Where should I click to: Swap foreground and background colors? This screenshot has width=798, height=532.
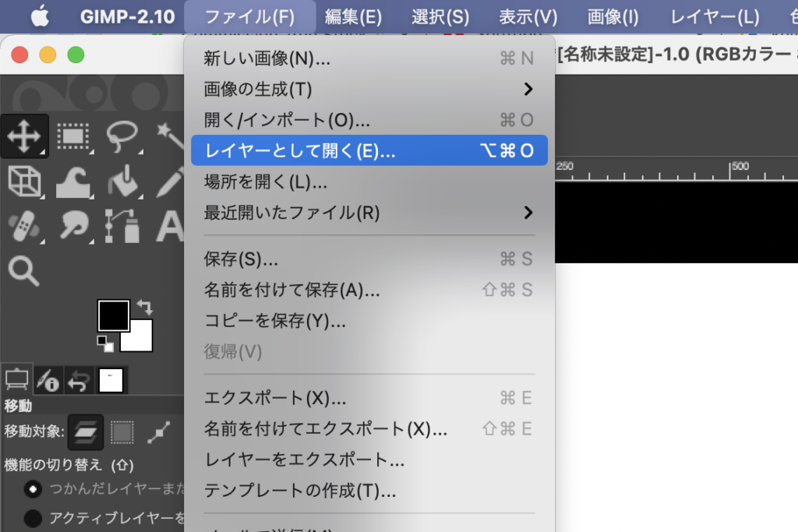pyautogui.click(x=145, y=307)
